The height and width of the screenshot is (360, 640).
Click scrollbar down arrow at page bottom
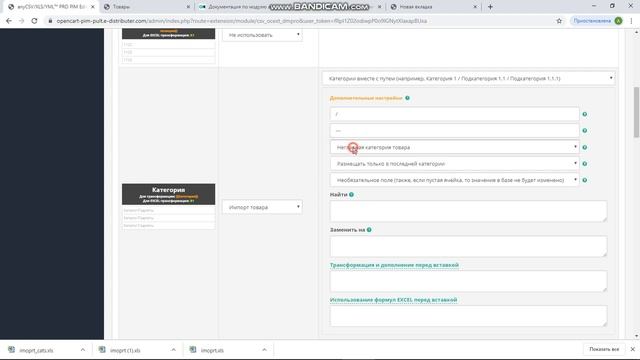pos(636,336)
